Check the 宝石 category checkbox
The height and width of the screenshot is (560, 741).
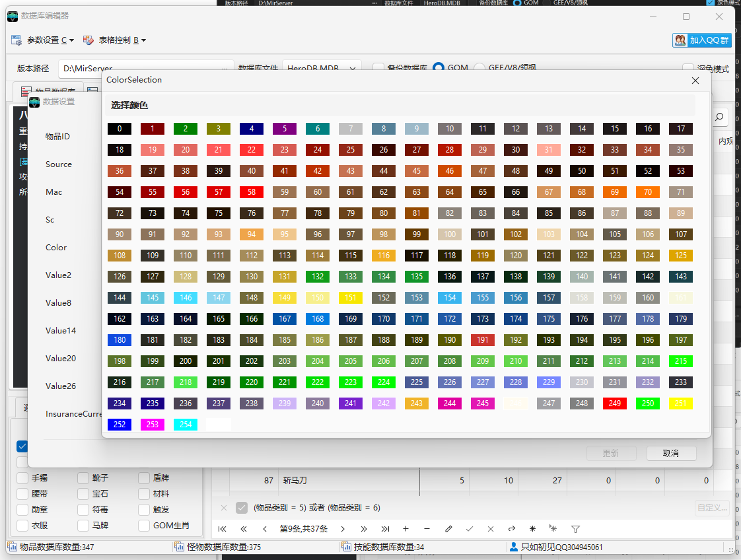point(83,494)
